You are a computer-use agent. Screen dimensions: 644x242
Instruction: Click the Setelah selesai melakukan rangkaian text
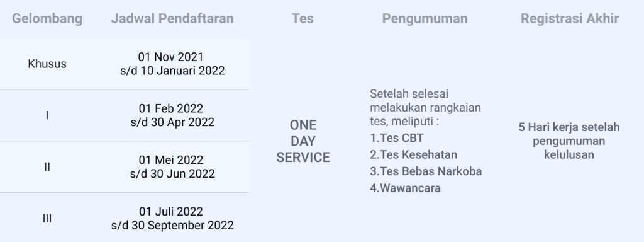click(x=425, y=101)
